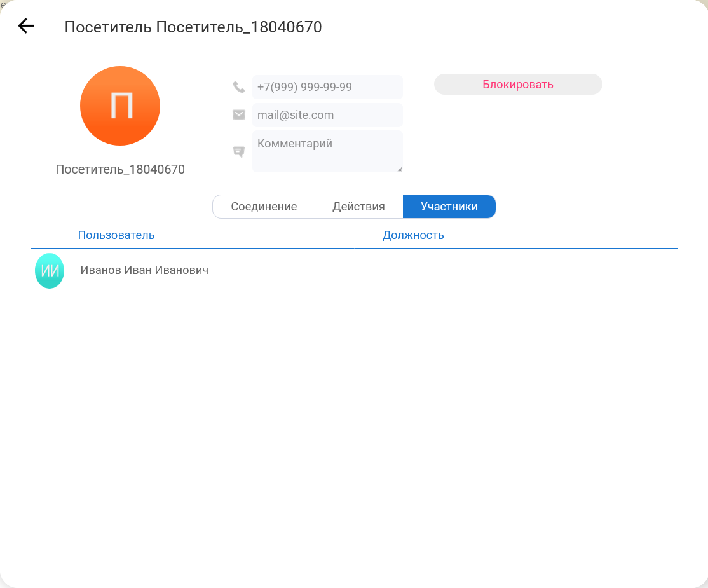Sort by the Пользователь column header
The width and height of the screenshot is (708, 588).
coord(116,235)
